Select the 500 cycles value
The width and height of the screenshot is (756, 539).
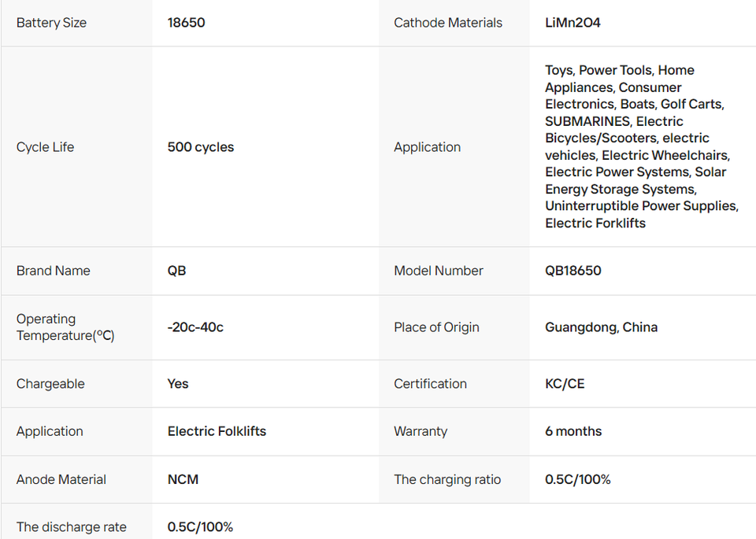[x=201, y=147]
